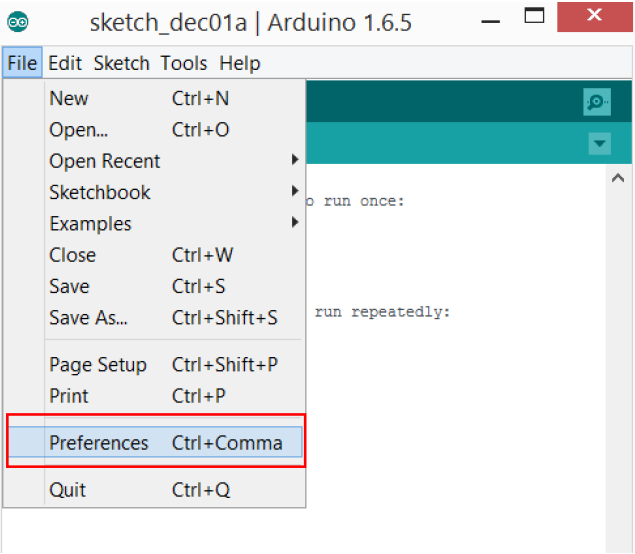Select Print in the File menu
The height and width of the screenshot is (554, 635).
(69, 396)
